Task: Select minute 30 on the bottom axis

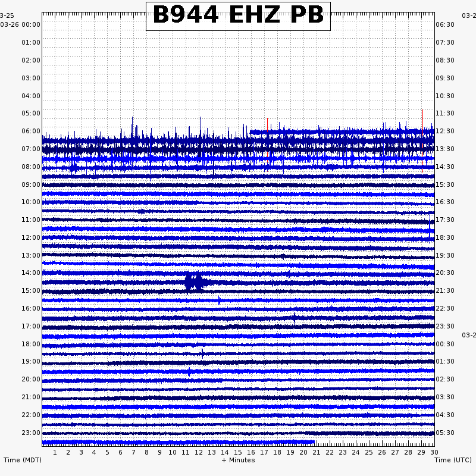Action: (x=434, y=452)
